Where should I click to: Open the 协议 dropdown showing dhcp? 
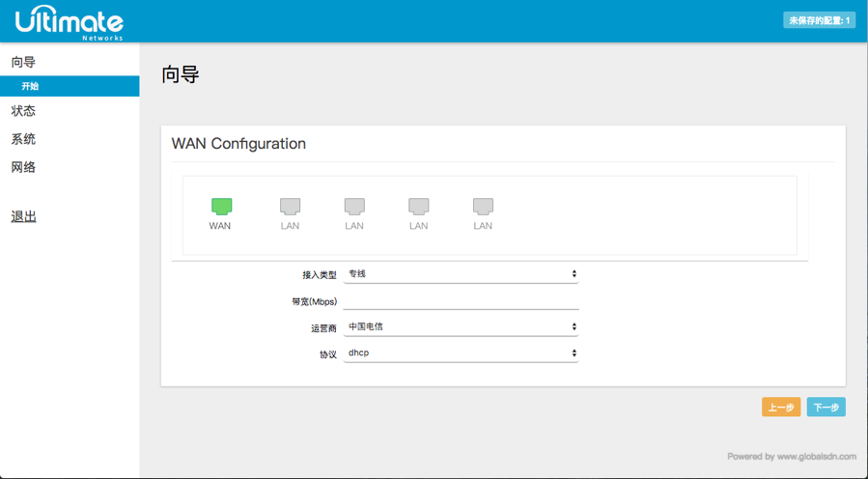461,353
